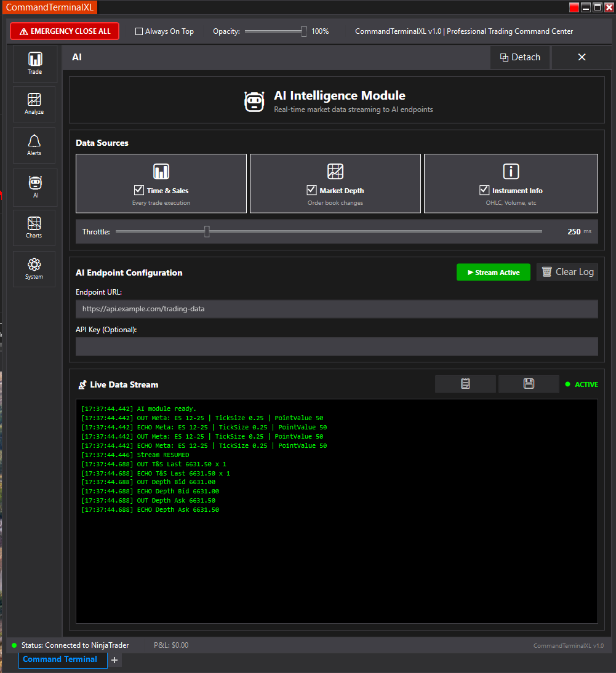Screen dimensions: 616x673
Task: Add a new tab with plus button
Action: (114, 660)
